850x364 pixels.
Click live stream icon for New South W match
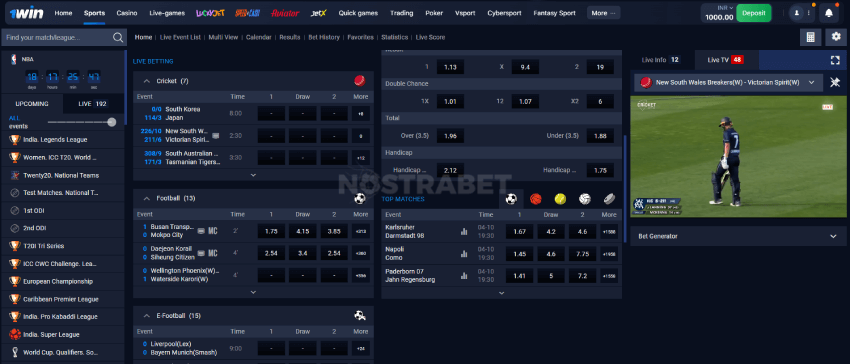pos(216,135)
